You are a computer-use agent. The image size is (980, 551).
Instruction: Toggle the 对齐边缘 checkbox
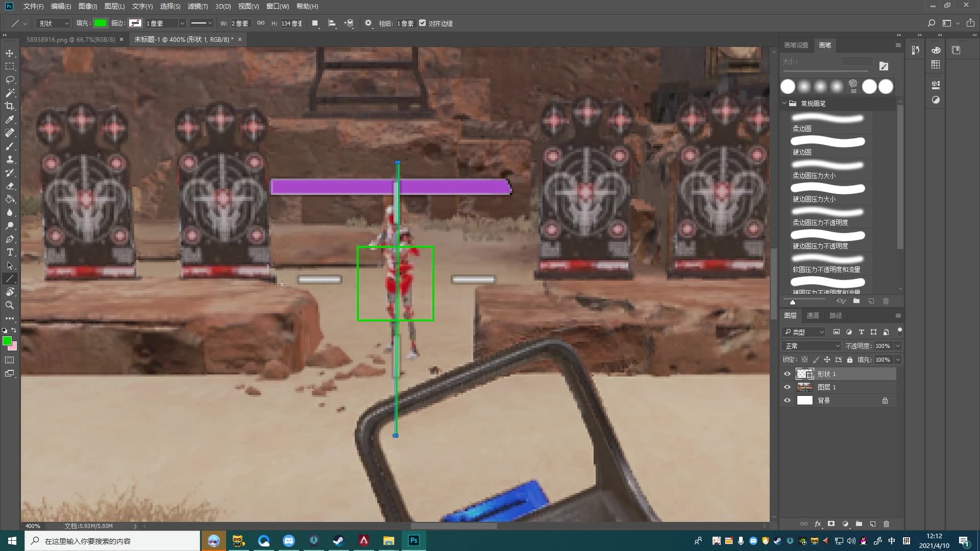tap(423, 23)
